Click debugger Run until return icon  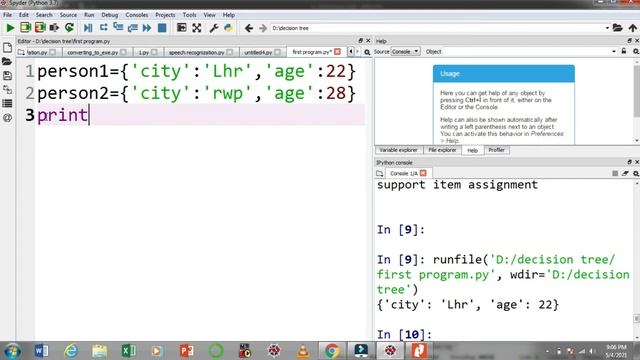point(132,28)
